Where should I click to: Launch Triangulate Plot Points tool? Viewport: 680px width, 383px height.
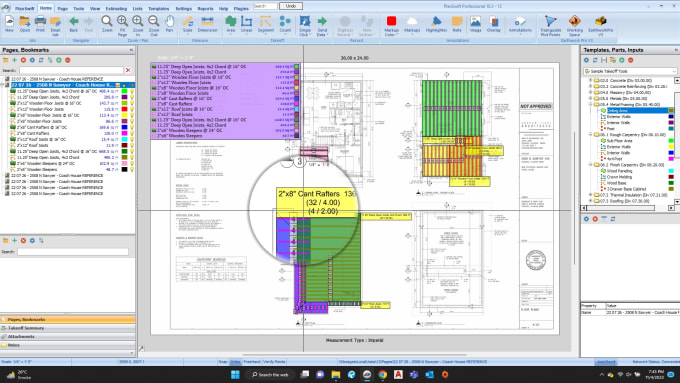550,26
